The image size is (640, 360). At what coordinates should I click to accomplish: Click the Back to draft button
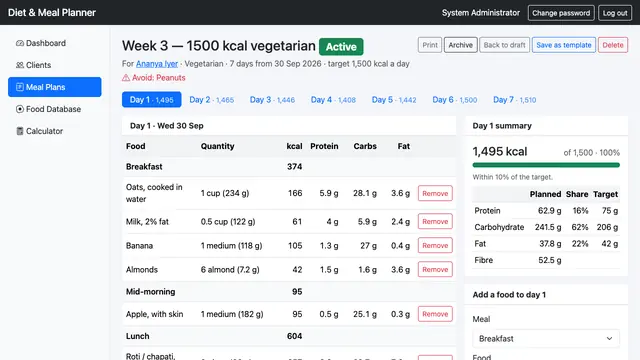tap(504, 45)
